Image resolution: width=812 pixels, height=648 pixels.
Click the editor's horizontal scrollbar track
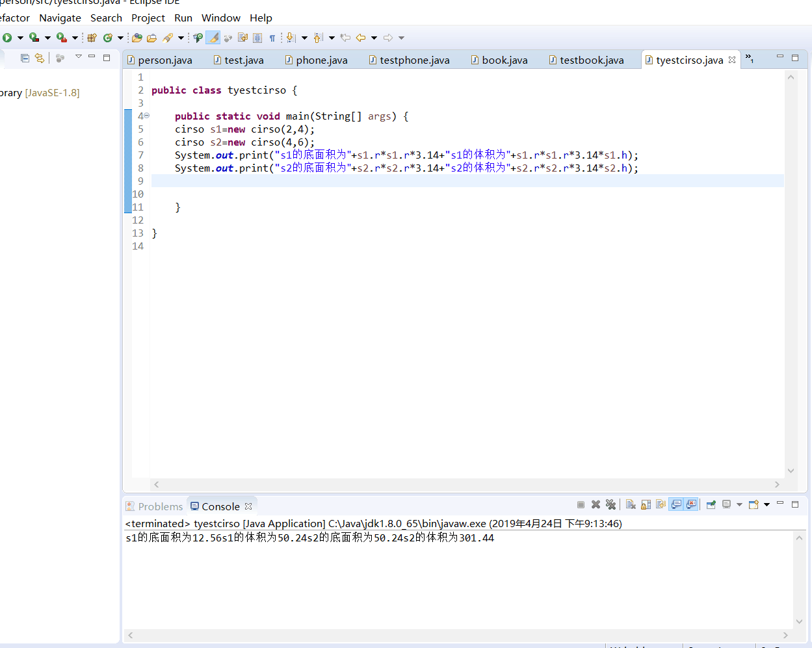(465, 484)
